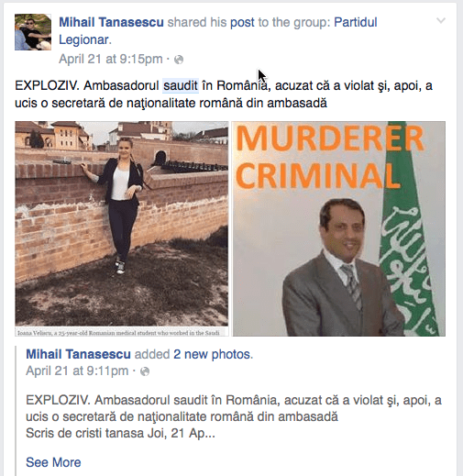This screenshot has width=463, height=476.
Task: Open the photo of woman by brick wall
Action: (122, 224)
